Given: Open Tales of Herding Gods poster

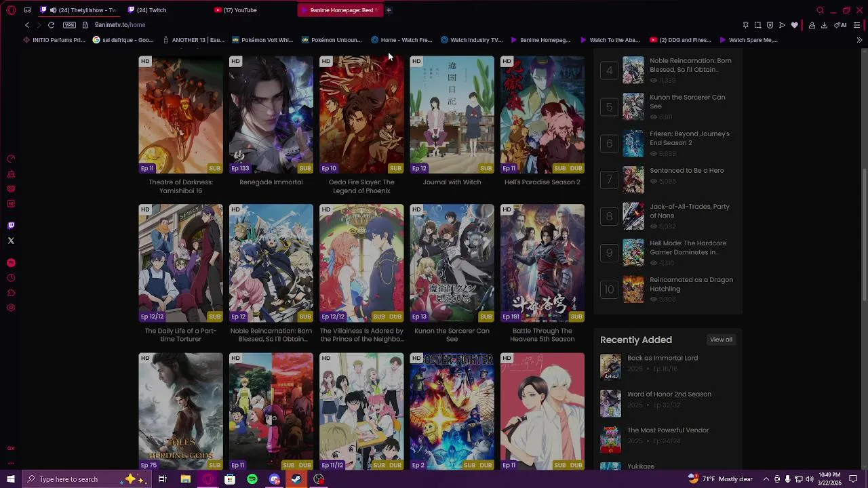Looking at the screenshot, I should pyautogui.click(x=180, y=411).
